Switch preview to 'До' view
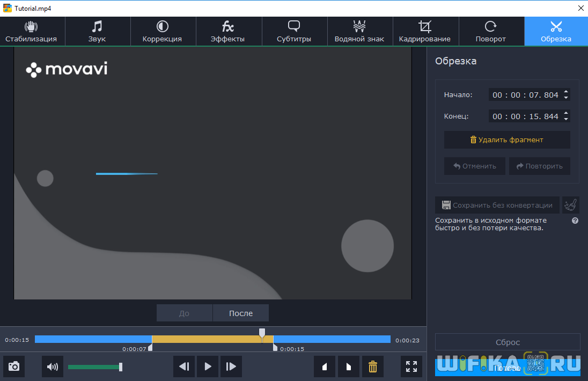This screenshot has width=588, height=381. tap(184, 313)
